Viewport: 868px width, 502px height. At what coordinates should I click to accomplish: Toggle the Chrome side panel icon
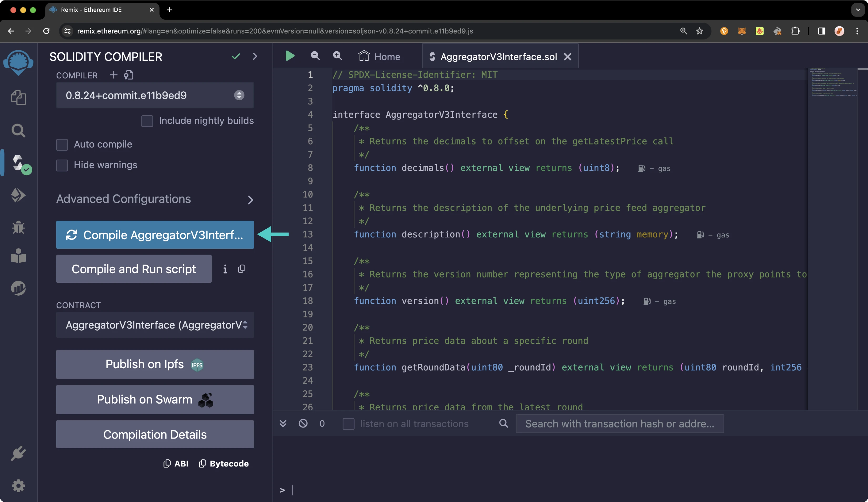[821, 31]
